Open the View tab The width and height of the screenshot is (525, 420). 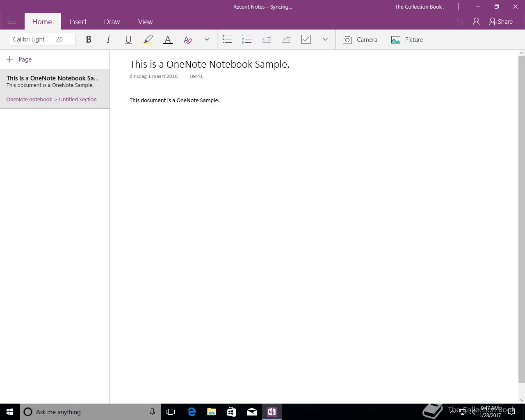click(x=145, y=22)
